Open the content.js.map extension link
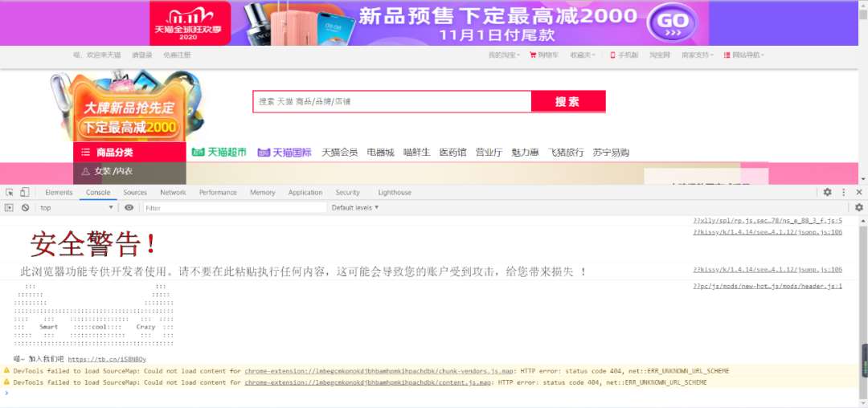This screenshot has width=868, height=408. click(x=368, y=382)
